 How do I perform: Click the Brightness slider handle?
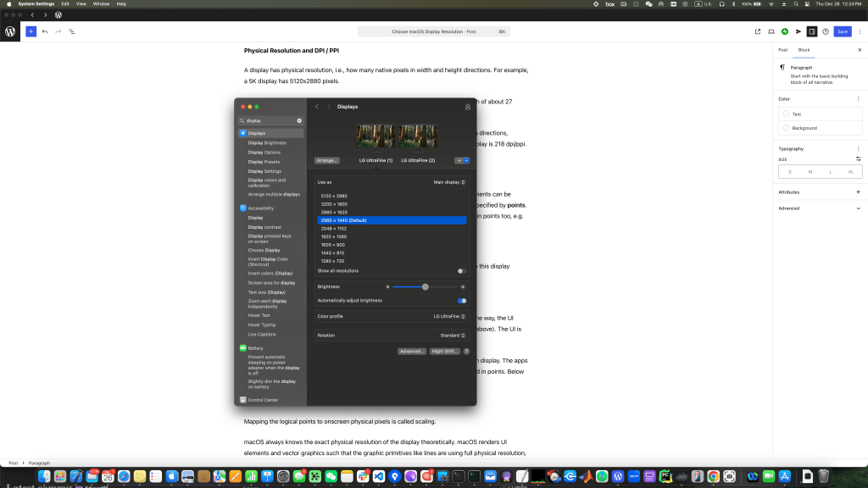pos(426,287)
